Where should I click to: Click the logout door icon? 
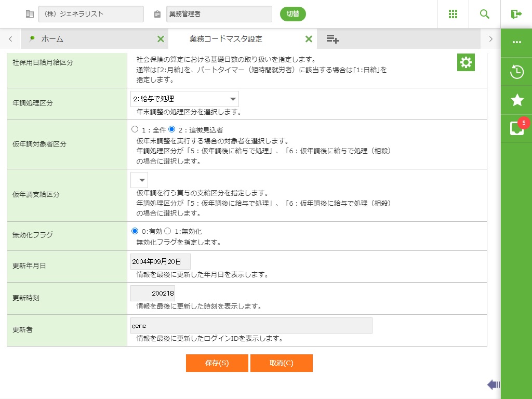[x=516, y=14]
